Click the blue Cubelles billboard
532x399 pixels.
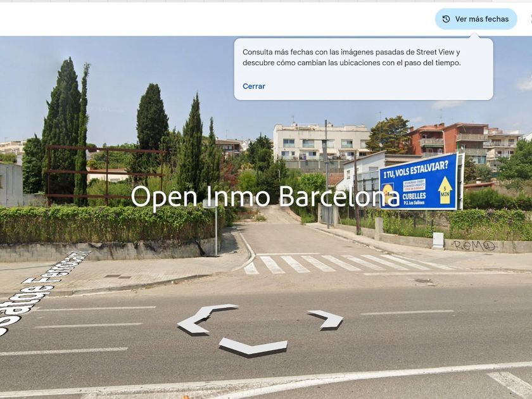419,182
